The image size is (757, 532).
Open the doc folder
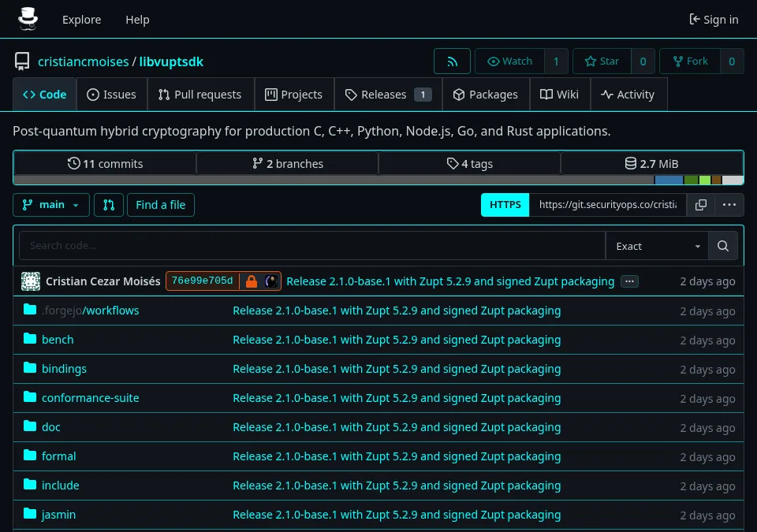pos(50,426)
